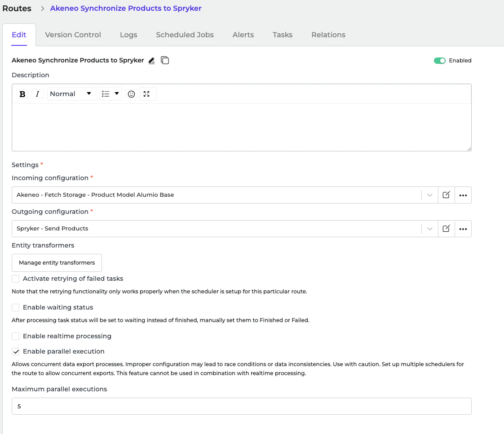Click the Maximum parallel executions label

coord(59,389)
